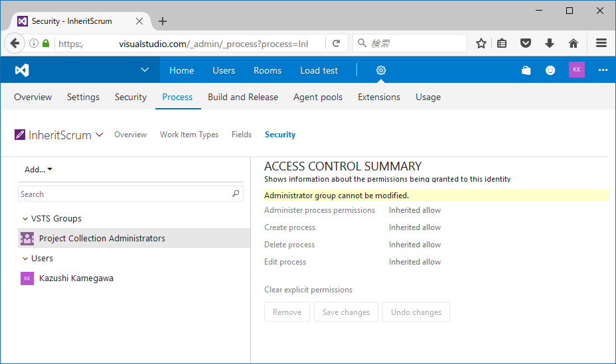Click the browser back arrow button
616x364 pixels.
tap(15, 43)
